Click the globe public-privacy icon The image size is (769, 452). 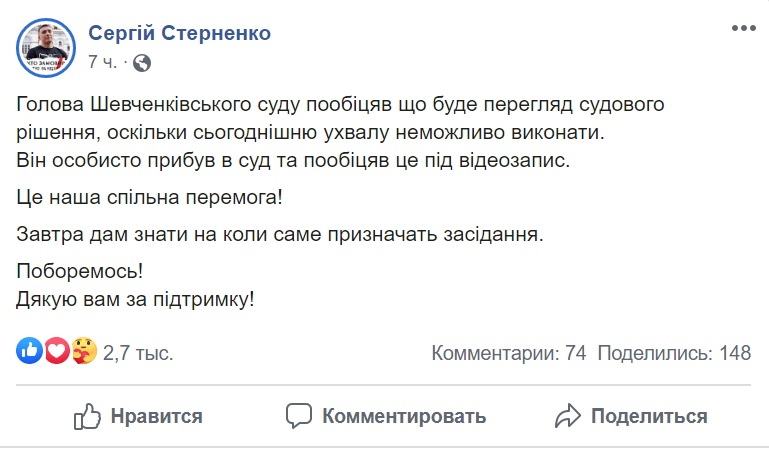coord(142,62)
